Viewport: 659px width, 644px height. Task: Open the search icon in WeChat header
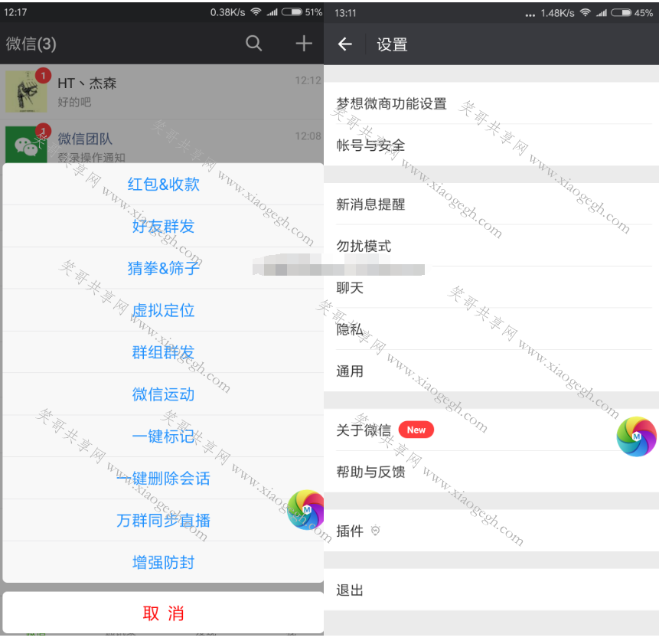point(254,44)
